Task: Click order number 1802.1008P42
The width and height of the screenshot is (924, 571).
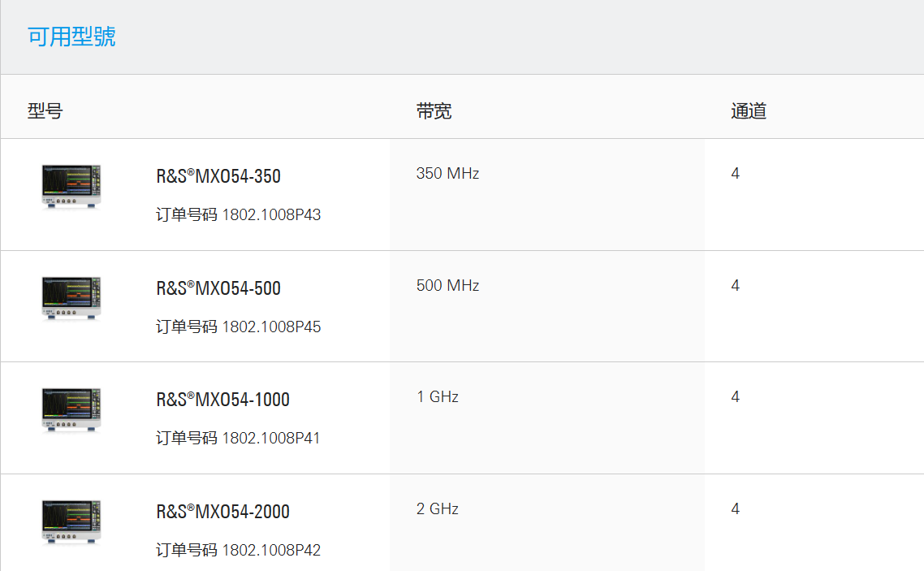Action: (271, 551)
